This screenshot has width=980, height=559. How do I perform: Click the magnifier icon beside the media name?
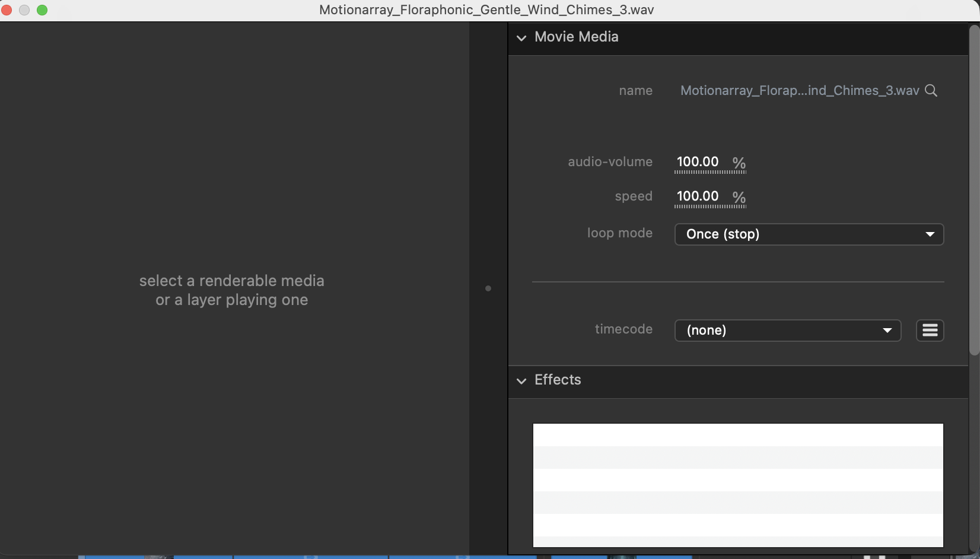931,91
